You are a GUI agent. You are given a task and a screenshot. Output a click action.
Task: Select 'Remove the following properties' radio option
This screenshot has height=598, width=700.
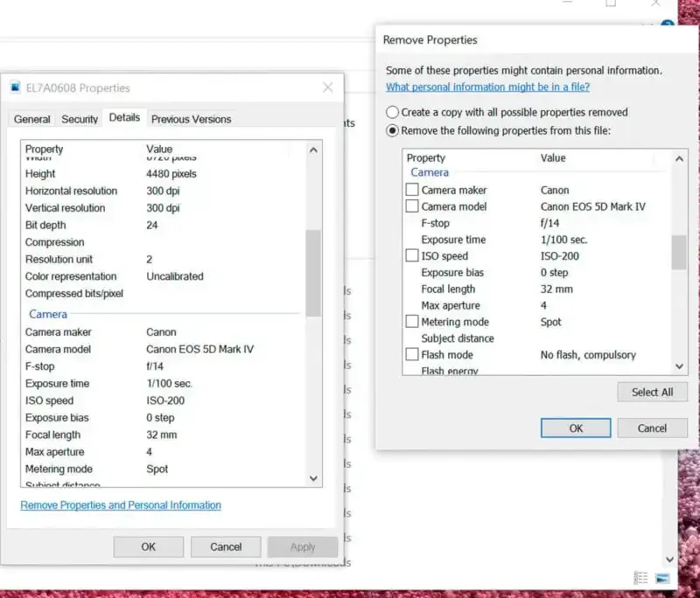[x=393, y=130]
